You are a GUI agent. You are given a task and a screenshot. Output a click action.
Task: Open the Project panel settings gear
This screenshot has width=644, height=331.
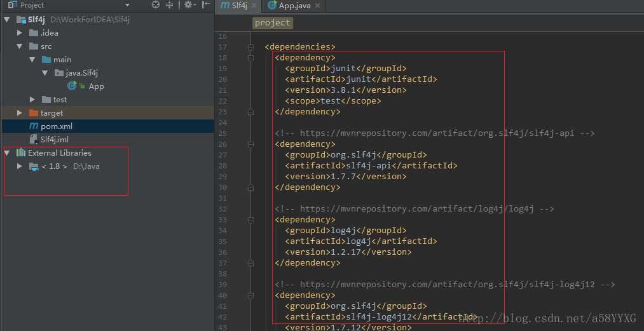pyautogui.click(x=189, y=5)
